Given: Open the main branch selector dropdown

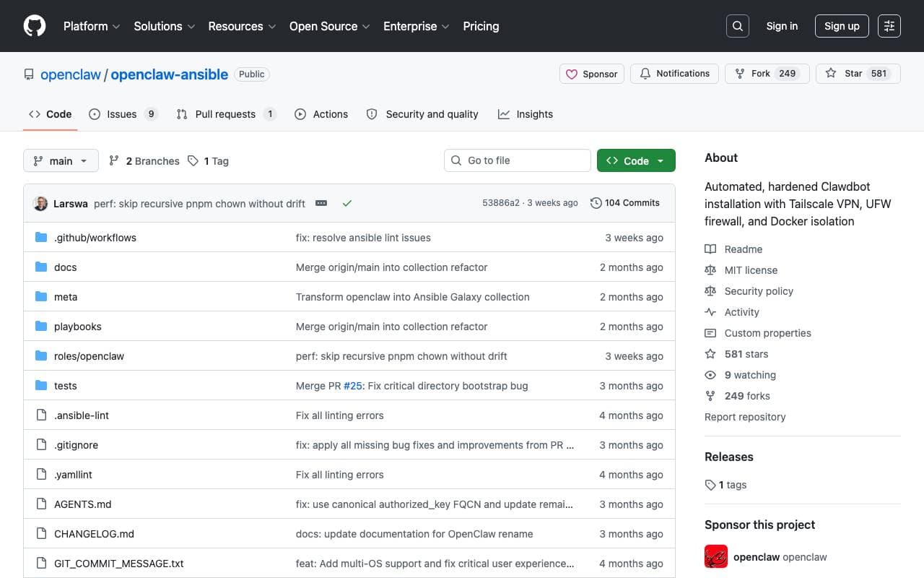Looking at the screenshot, I should coord(61,160).
